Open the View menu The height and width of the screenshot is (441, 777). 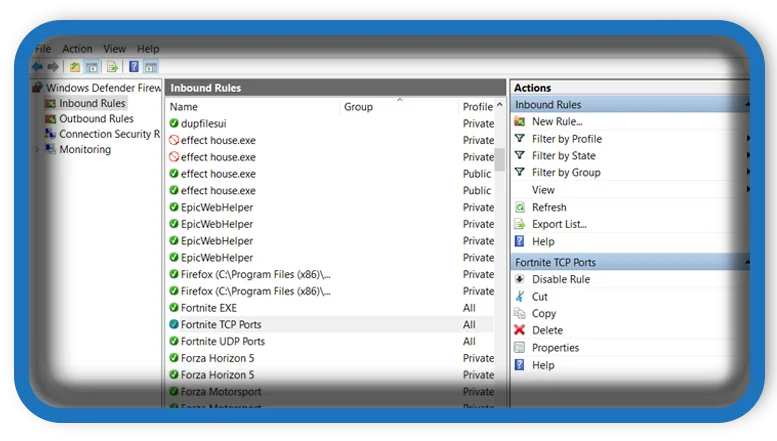114,49
